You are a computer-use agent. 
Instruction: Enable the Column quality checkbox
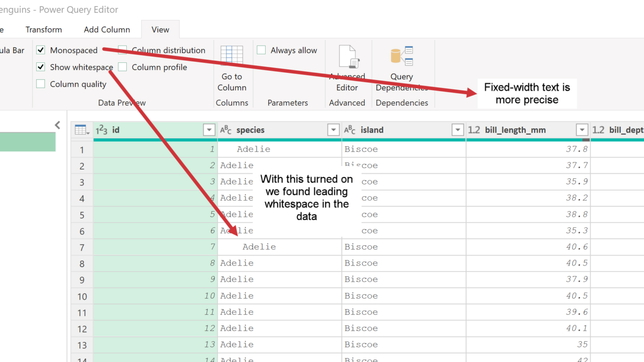[41, 84]
